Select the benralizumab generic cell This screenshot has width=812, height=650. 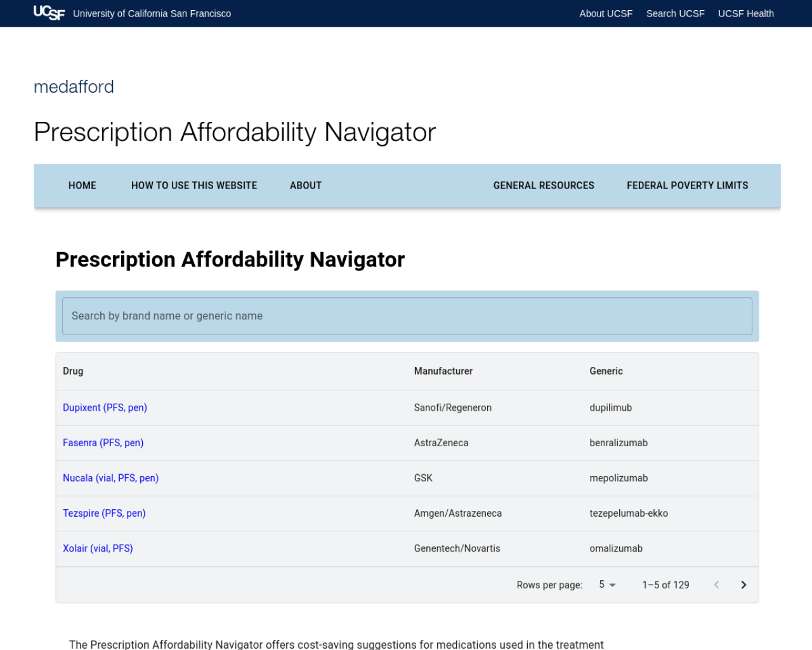click(619, 442)
